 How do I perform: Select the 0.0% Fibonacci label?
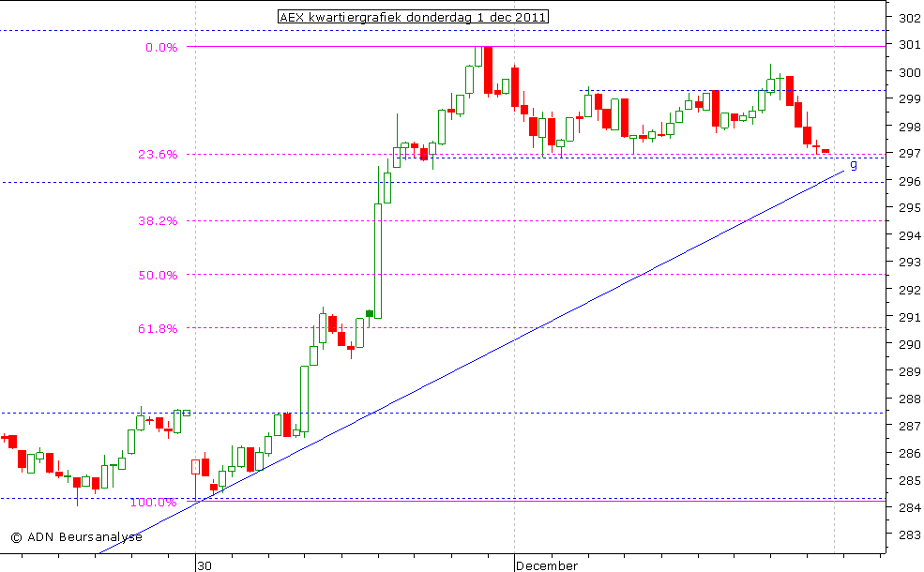click(161, 48)
